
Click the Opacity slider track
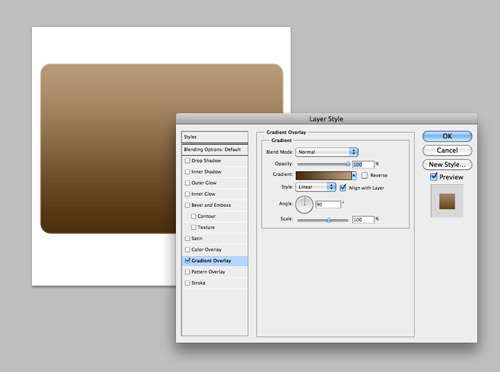[323, 164]
